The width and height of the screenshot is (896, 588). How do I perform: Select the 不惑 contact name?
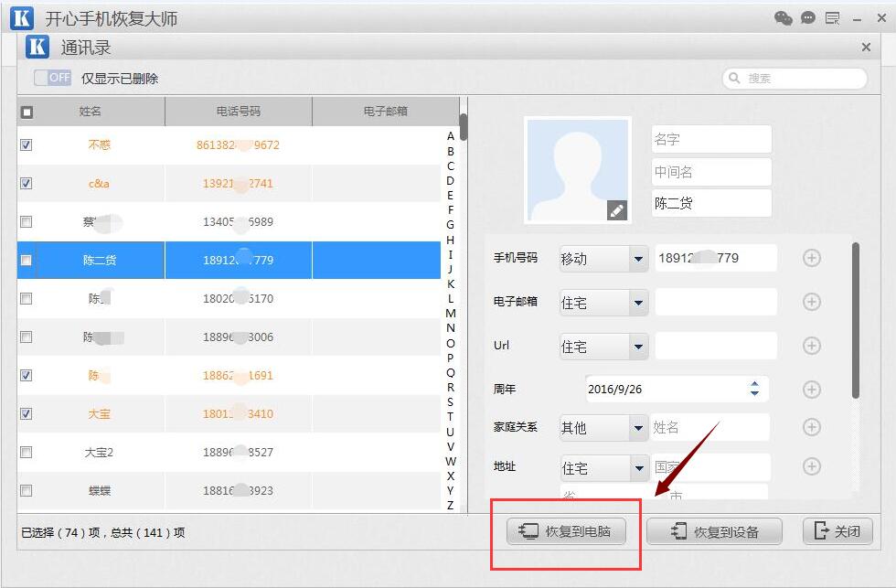pos(99,145)
